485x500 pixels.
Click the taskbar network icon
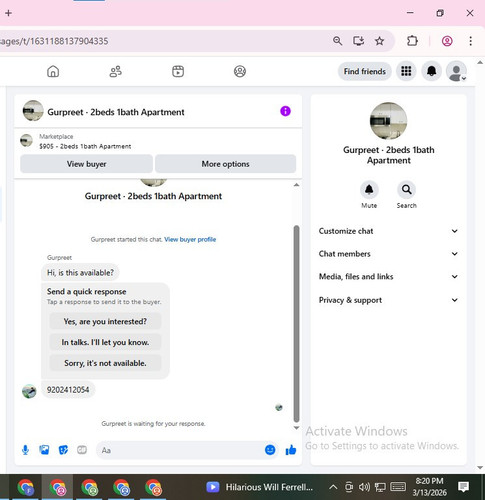click(380, 487)
